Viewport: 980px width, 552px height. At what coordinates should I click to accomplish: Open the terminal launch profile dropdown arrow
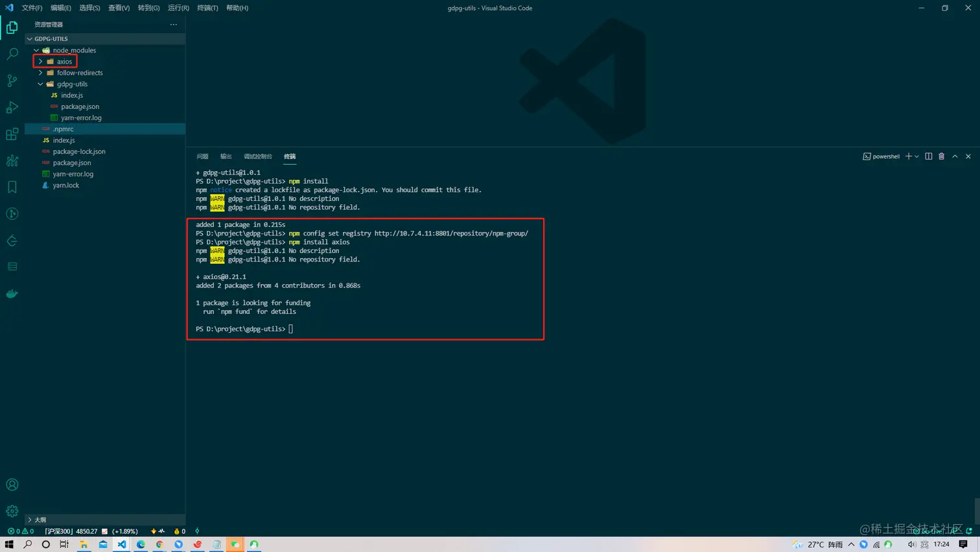click(916, 156)
